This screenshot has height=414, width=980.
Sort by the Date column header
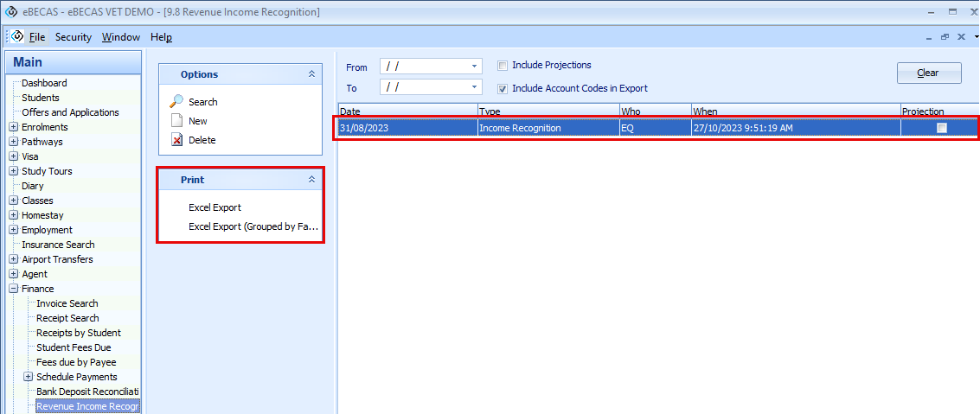pyautogui.click(x=407, y=111)
